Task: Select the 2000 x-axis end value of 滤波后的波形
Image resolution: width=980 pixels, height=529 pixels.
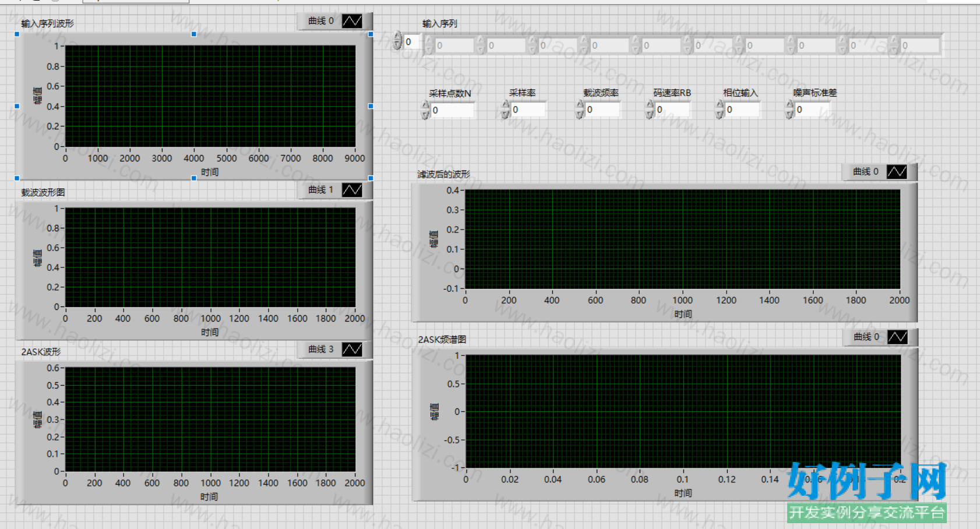Action: pos(900,300)
